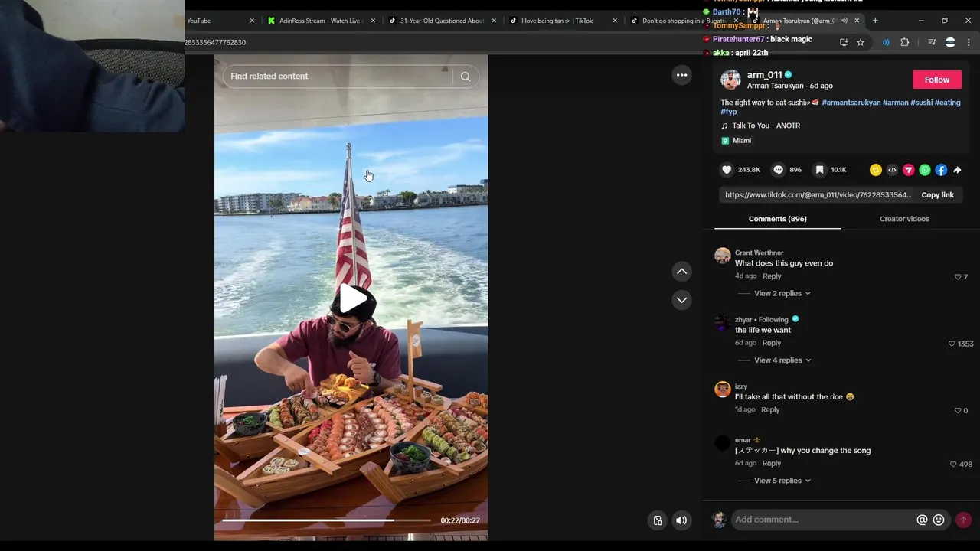Screen dimensions: 980x551
Task: Click the search magnifier in Find related content
Action: click(465, 77)
